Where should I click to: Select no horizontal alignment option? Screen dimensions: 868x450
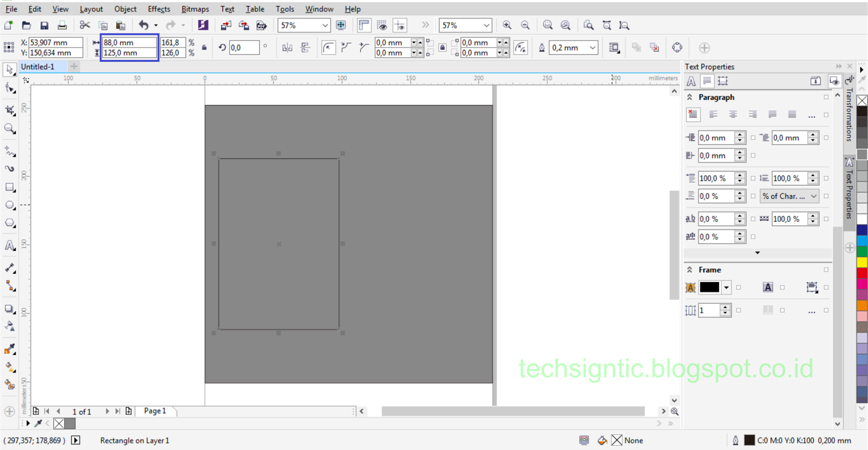coord(693,114)
